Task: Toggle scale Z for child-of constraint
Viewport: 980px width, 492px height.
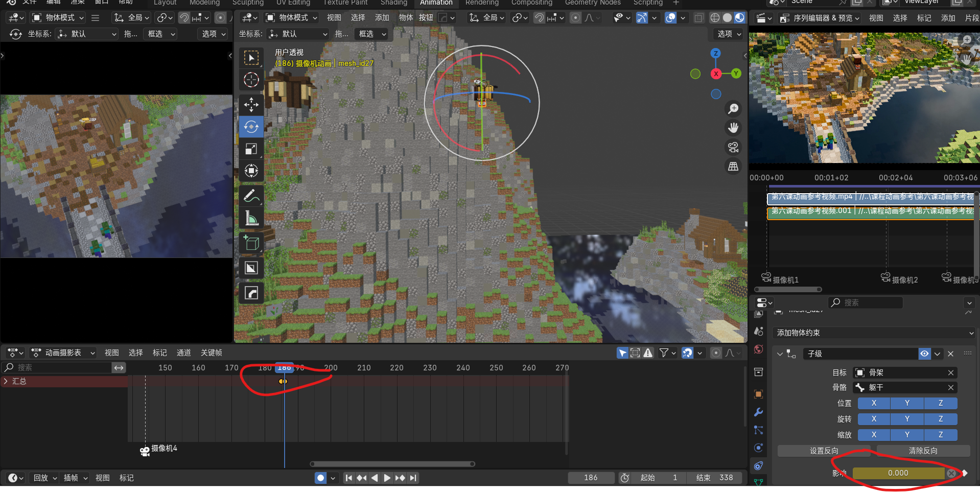Action: 940,435
